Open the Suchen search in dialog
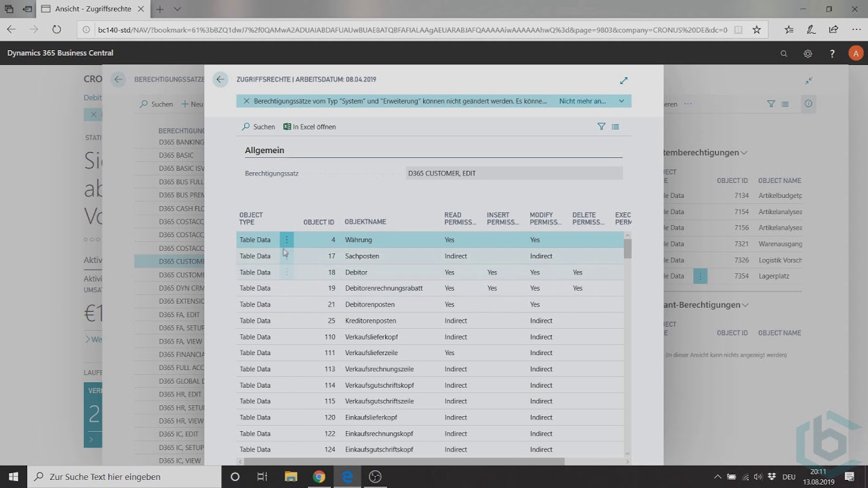 [x=258, y=127]
